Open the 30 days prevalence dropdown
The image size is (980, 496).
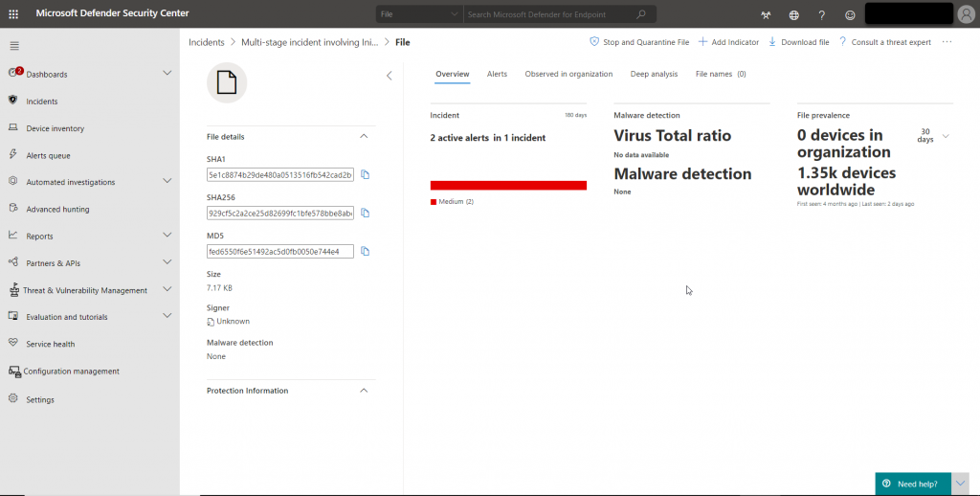click(x=946, y=136)
